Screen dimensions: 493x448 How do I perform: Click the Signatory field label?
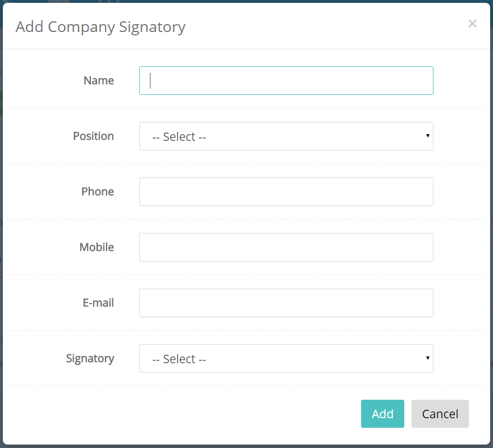pos(90,358)
